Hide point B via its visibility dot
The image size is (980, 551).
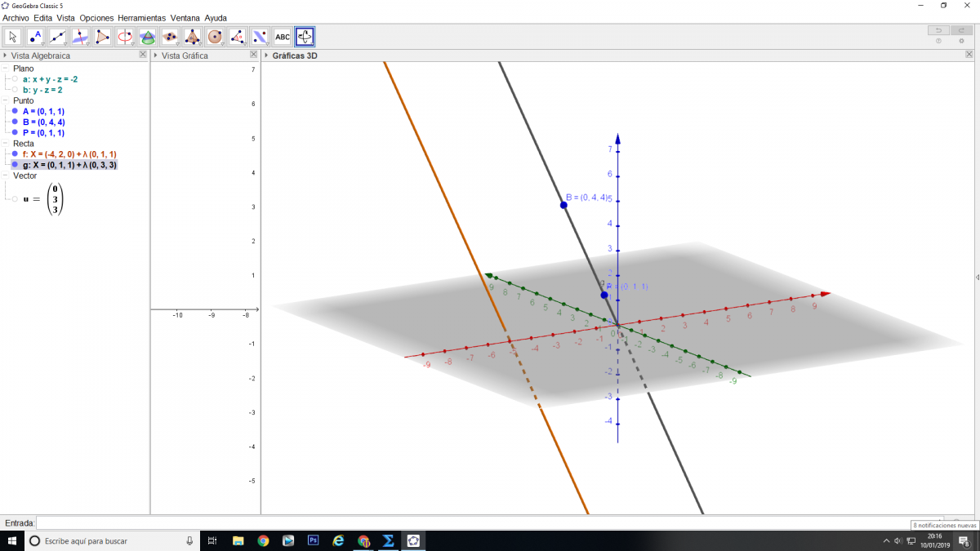[x=15, y=122]
